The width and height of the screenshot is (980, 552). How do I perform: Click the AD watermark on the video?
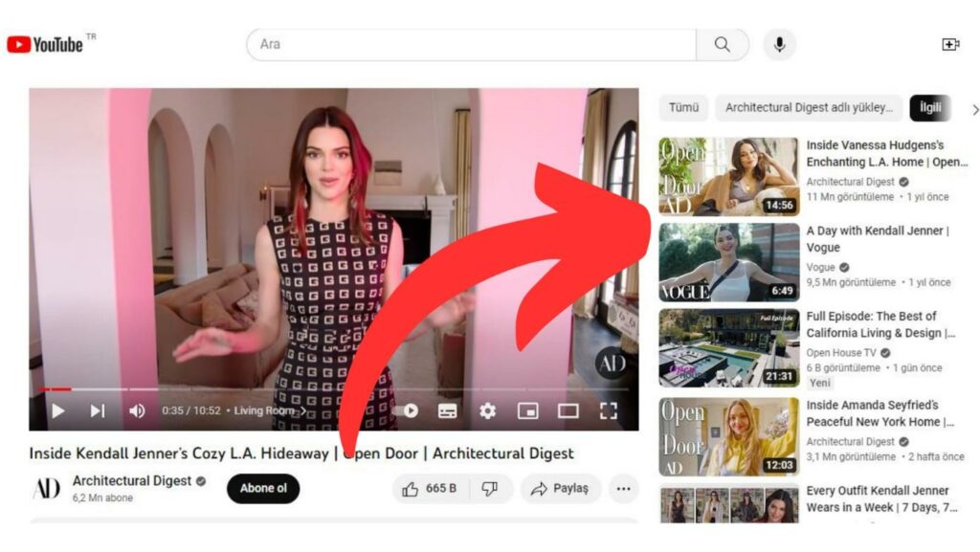612,364
